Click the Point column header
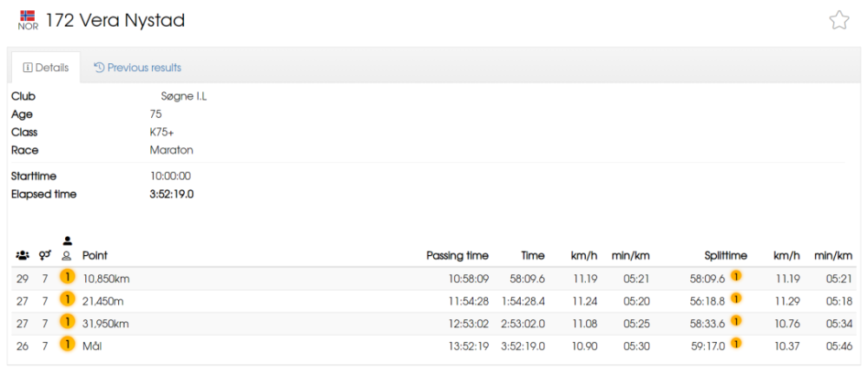Screen dimensions: 868x374 (x=95, y=256)
